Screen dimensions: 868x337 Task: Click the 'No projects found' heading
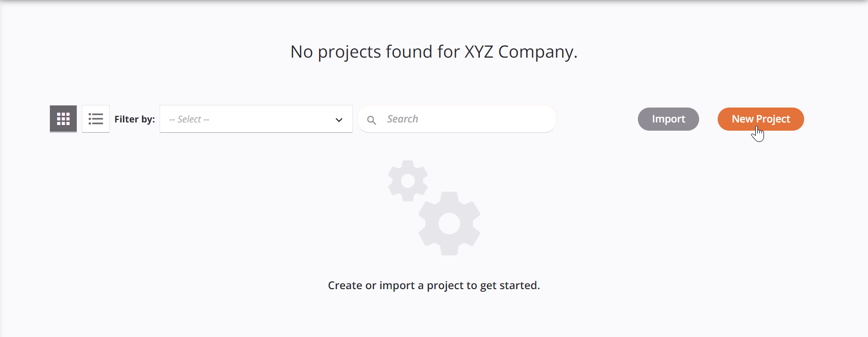(433, 51)
